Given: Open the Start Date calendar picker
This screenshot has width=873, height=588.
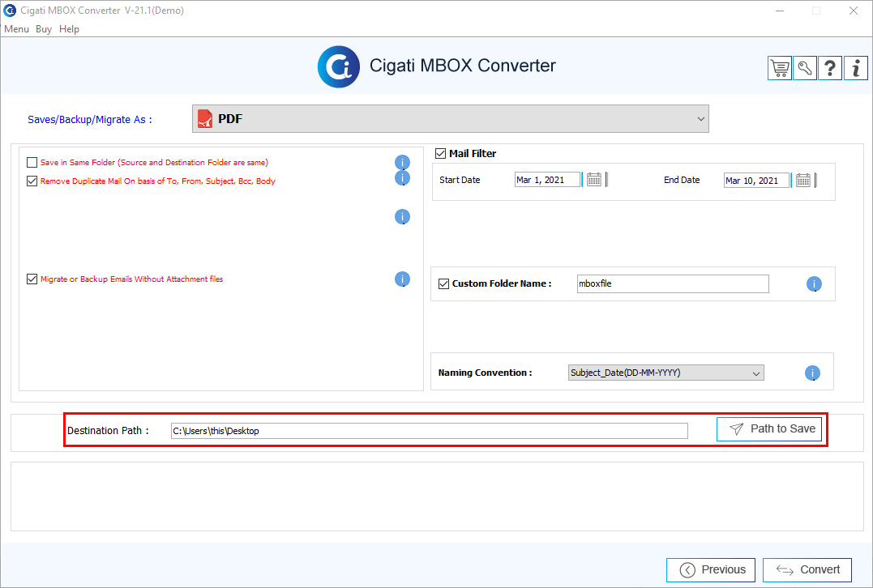Looking at the screenshot, I should coord(594,180).
